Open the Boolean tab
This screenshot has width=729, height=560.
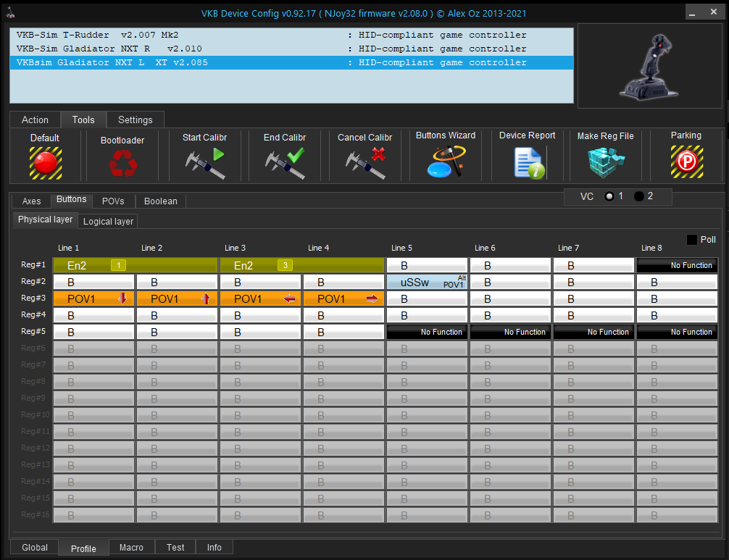(x=160, y=201)
